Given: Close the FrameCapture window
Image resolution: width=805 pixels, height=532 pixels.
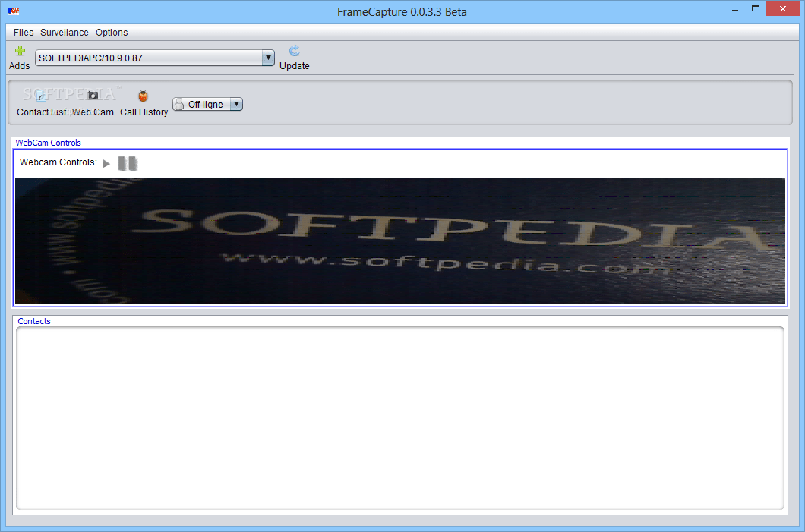Looking at the screenshot, I should [782, 8].
